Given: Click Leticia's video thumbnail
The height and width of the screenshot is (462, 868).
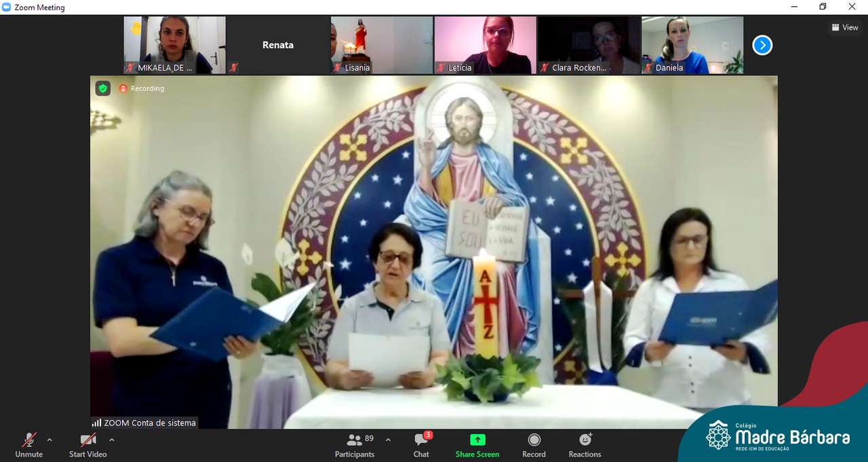Looking at the screenshot, I should coord(485,45).
